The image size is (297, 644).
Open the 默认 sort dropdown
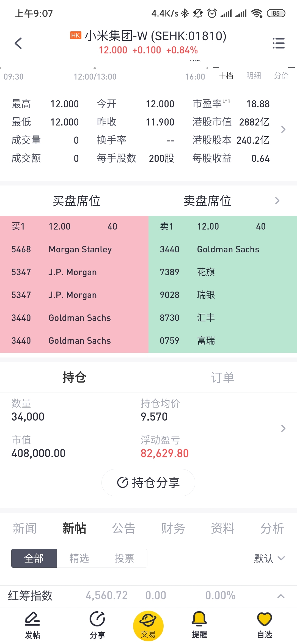(x=269, y=558)
